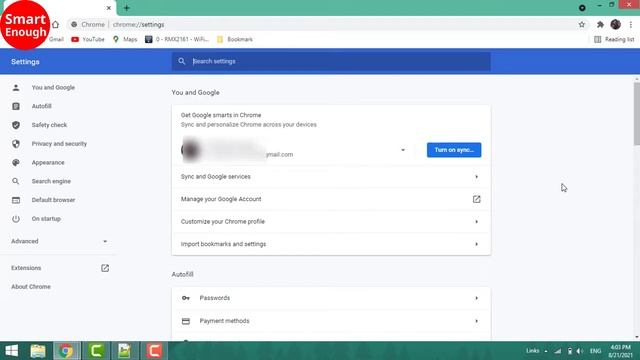The width and height of the screenshot is (640, 360).
Task: Open the Windows Start menu
Action: click(11, 351)
